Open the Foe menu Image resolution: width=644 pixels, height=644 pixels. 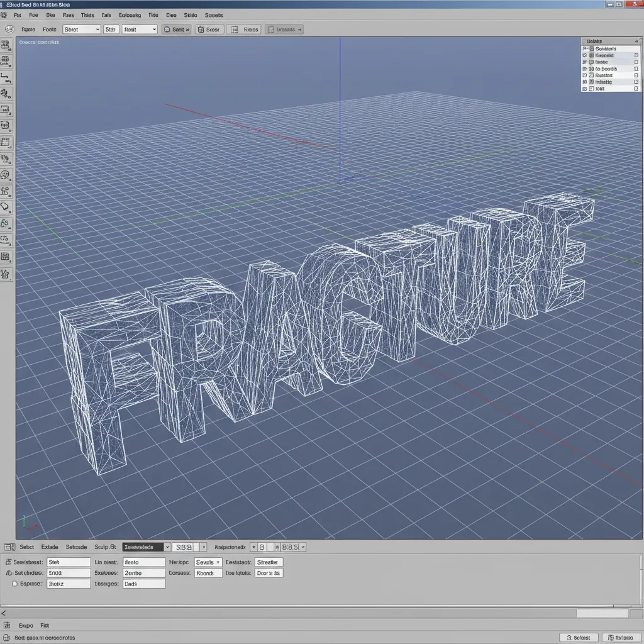34,15
